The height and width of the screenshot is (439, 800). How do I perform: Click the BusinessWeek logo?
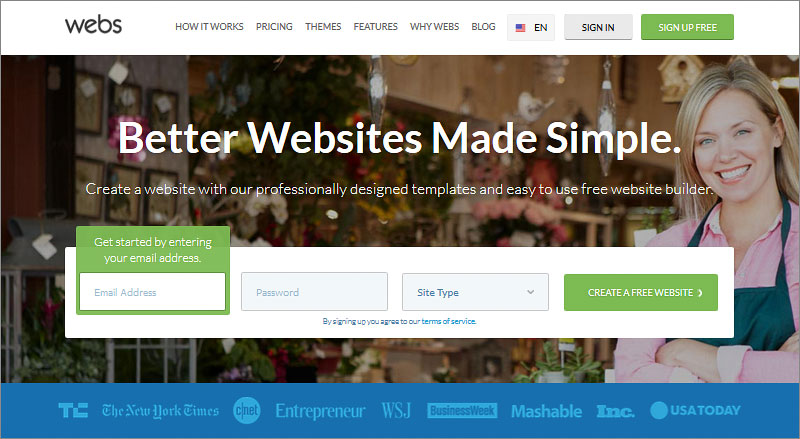pyautogui.click(x=462, y=410)
